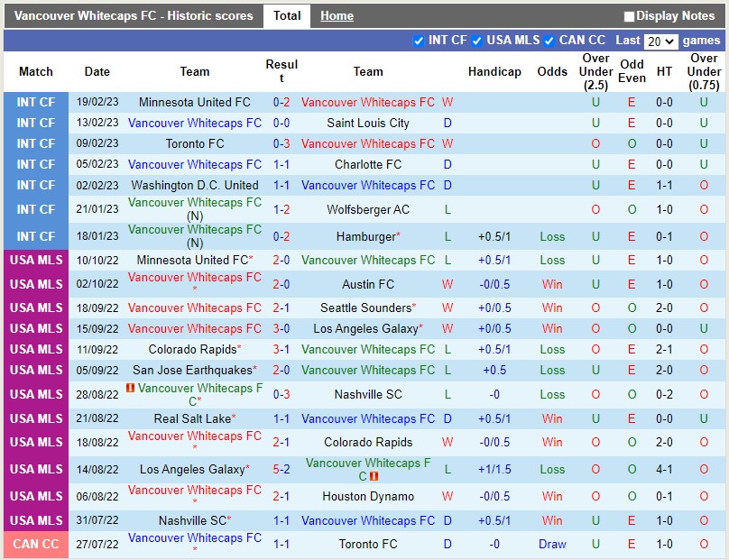Open the Real Salt Lake team link
729x560 pixels.
pos(192,418)
